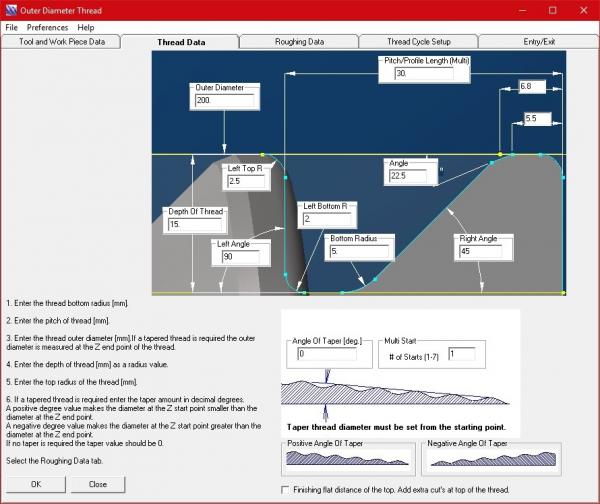This screenshot has width=600, height=504.
Task: Open the File menu
Action: (x=12, y=27)
